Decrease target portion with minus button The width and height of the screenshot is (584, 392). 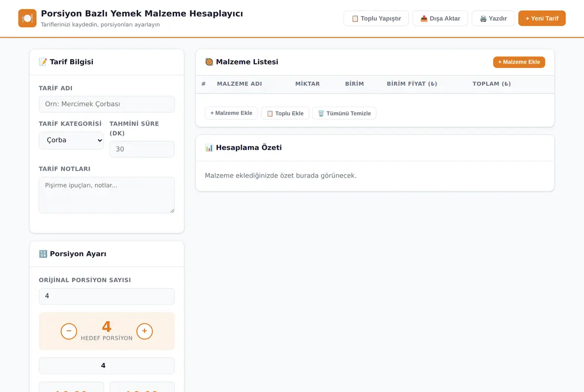69,331
